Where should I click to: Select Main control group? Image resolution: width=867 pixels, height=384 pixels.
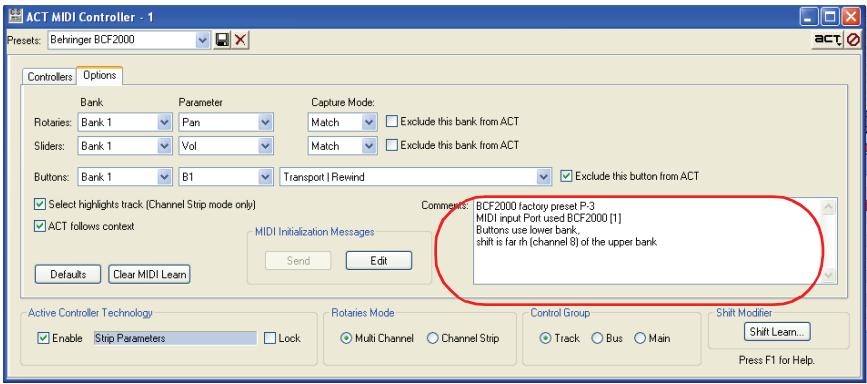click(x=640, y=338)
